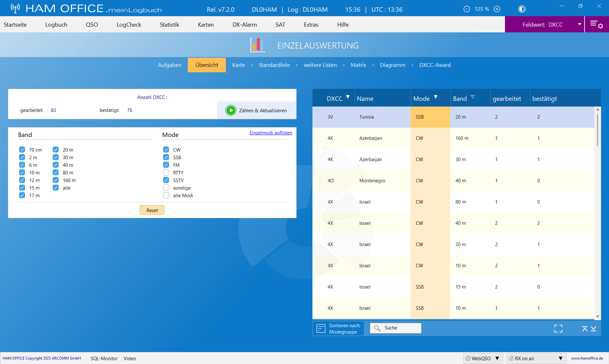Select the Montenegro 4O row
Viewport: 609px width, 364px height.
point(453,181)
